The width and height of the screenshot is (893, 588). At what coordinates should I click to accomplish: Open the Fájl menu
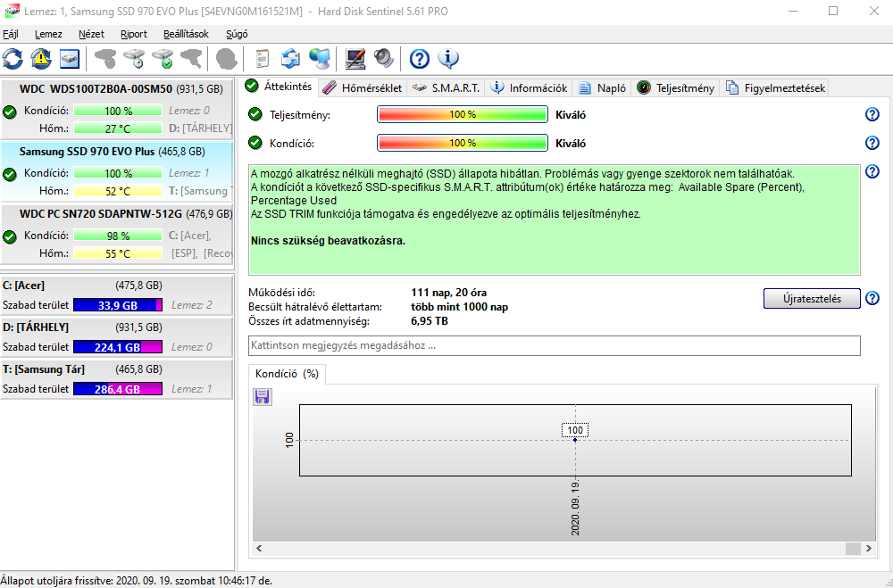10,34
